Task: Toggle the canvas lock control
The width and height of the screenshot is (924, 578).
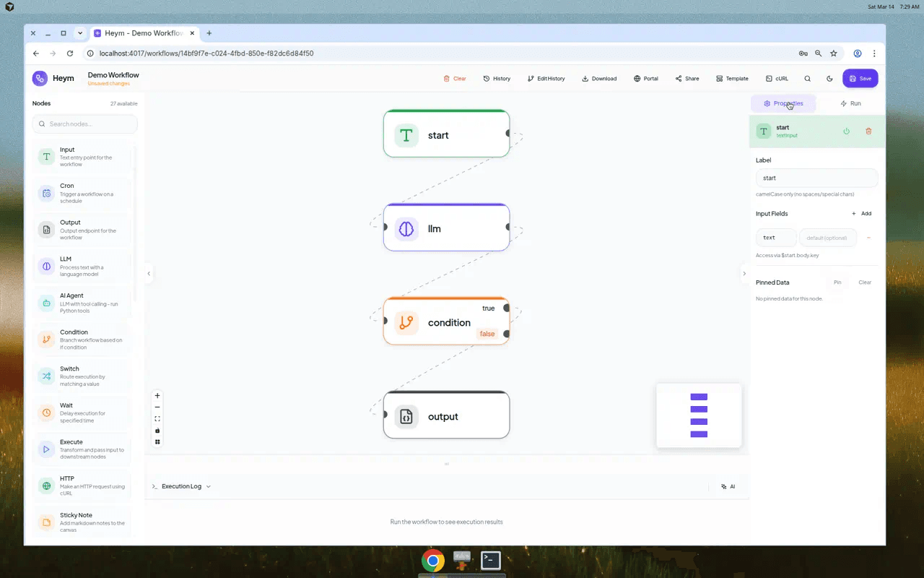Action: coord(157,430)
